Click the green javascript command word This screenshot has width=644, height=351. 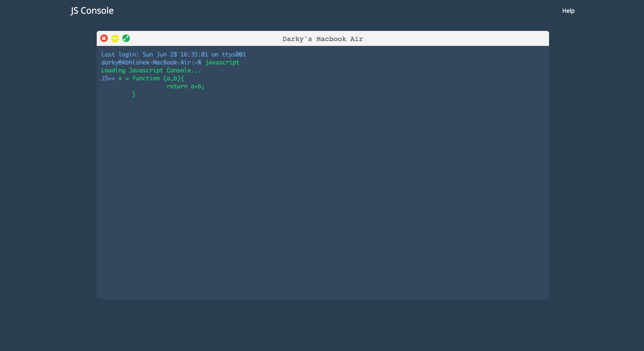(x=222, y=62)
